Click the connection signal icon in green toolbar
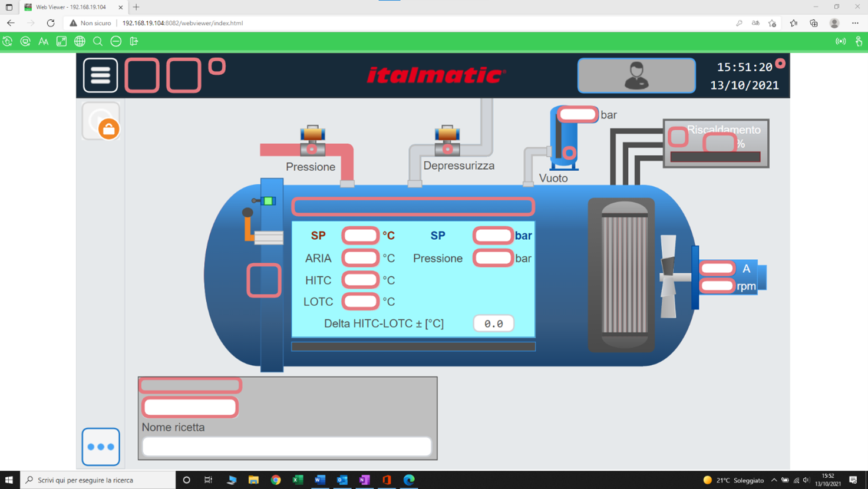The height and width of the screenshot is (489, 868). tap(840, 41)
